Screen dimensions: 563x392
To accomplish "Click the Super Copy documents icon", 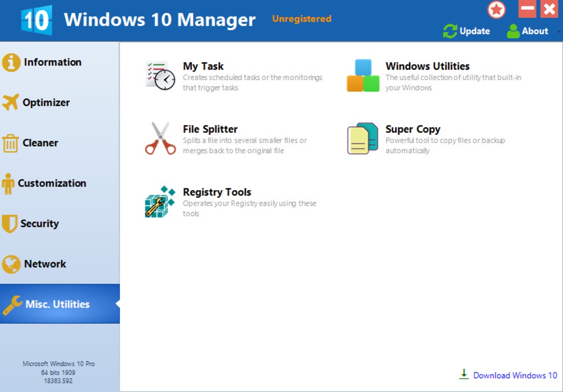I will pyautogui.click(x=363, y=139).
